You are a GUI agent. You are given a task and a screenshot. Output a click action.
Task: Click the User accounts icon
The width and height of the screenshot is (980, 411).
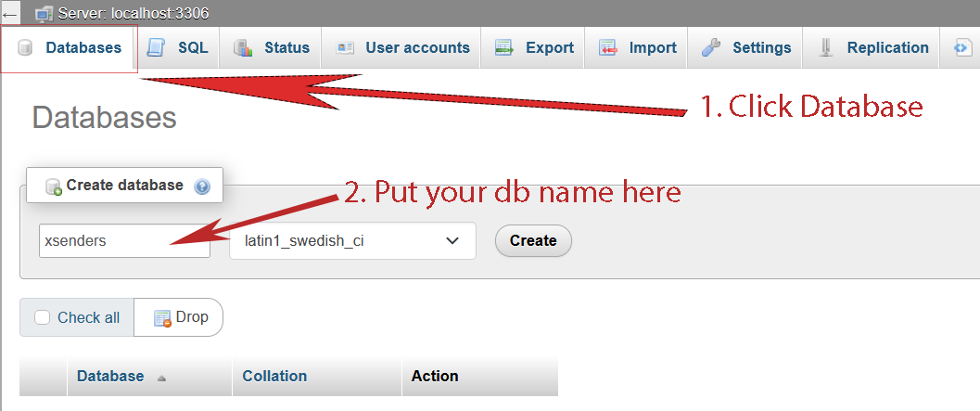[345, 48]
